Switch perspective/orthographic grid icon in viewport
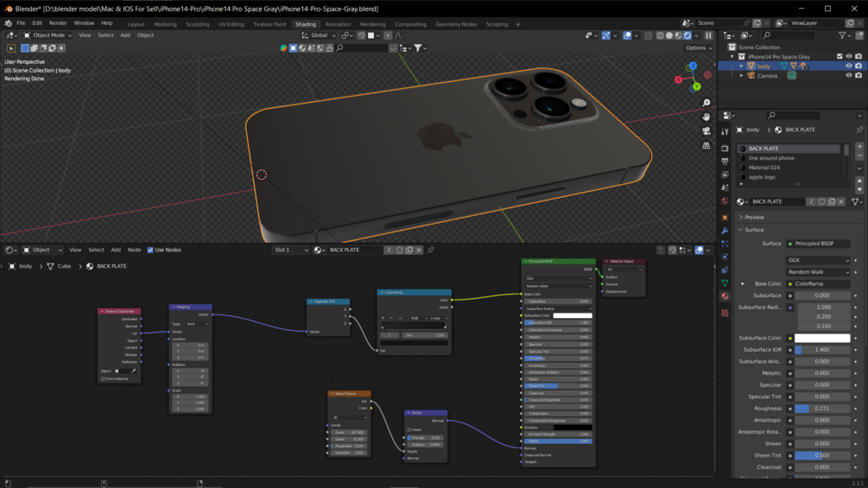The image size is (868, 488). (706, 145)
